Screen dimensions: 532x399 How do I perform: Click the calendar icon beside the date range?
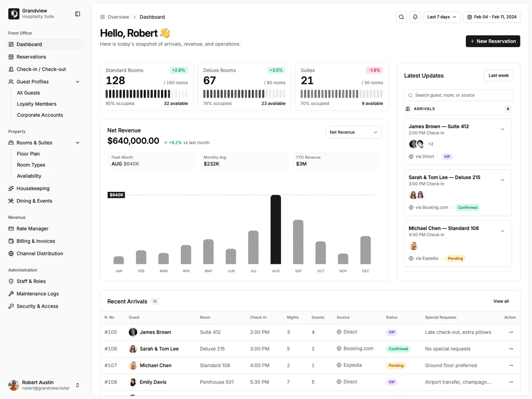click(471, 17)
